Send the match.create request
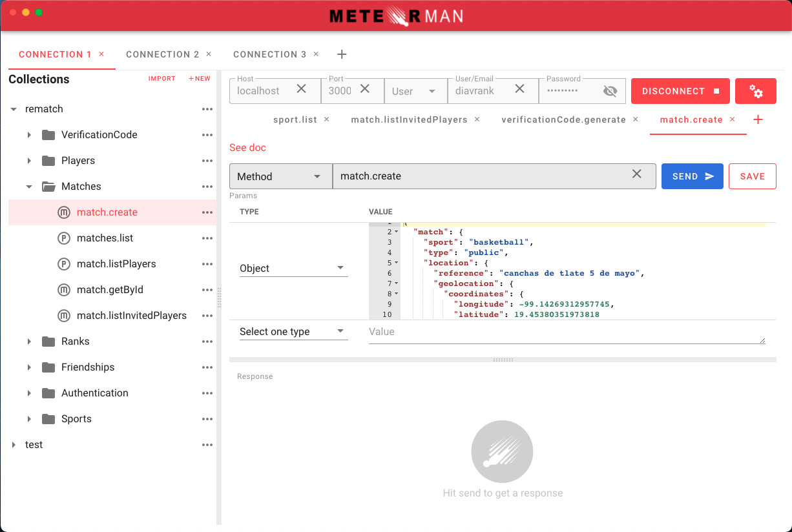The height and width of the screenshot is (532, 792). coord(693,176)
